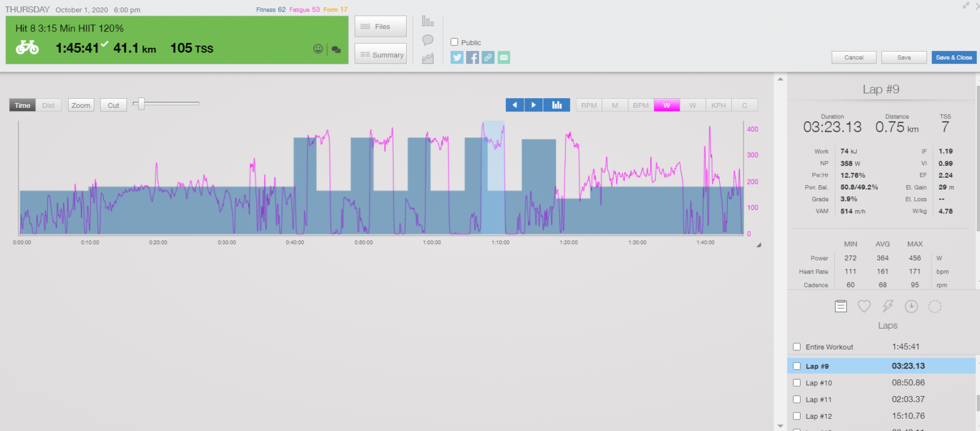Check the Lap #12 checkbox

797,416
